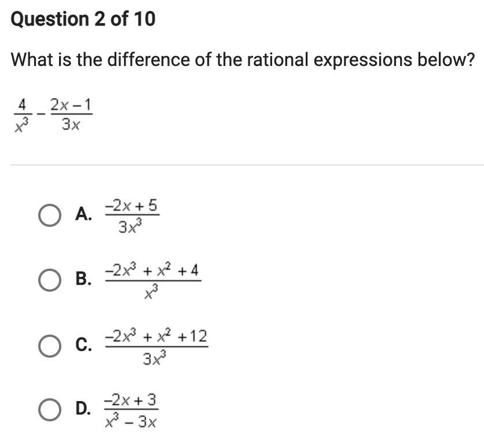Click the horizontal divider below the problem
484x448 pixels.
point(247,165)
